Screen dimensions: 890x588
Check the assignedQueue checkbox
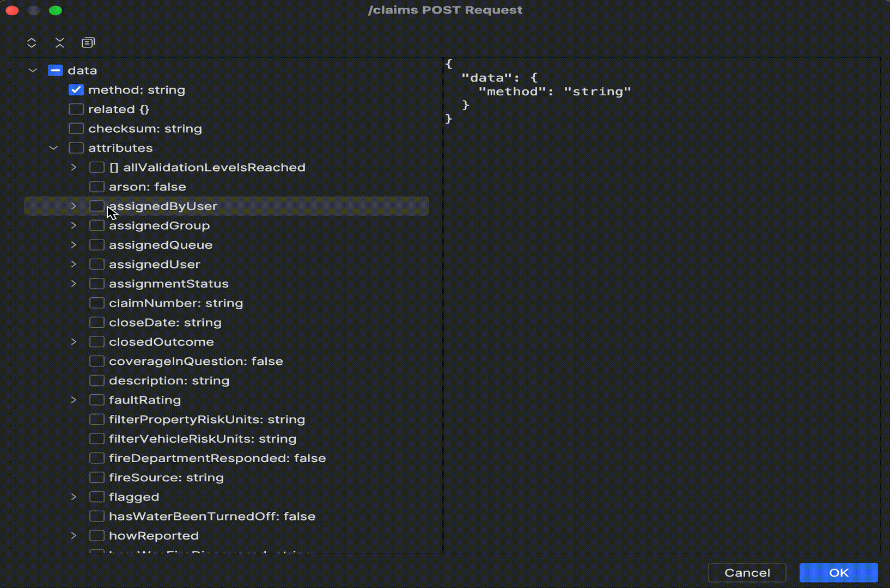pyautogui.click(x=97, y=245)
